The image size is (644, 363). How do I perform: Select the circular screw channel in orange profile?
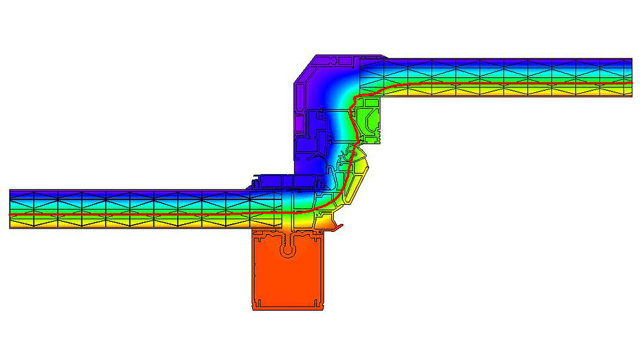pyautogui.click(x=288, y=250)
